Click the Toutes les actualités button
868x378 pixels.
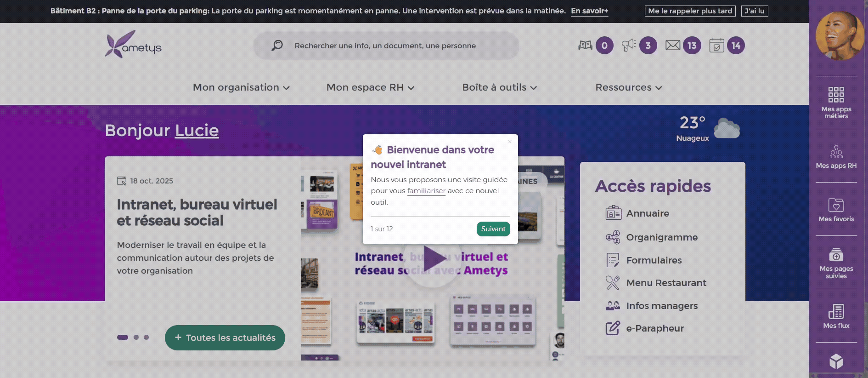[225, 338]
